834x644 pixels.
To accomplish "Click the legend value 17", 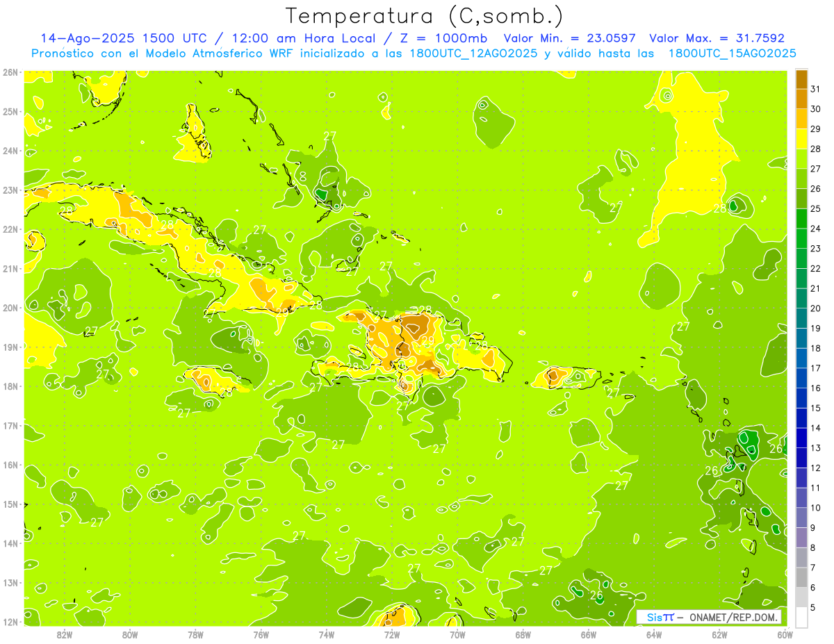I will [x=815, y=368].
